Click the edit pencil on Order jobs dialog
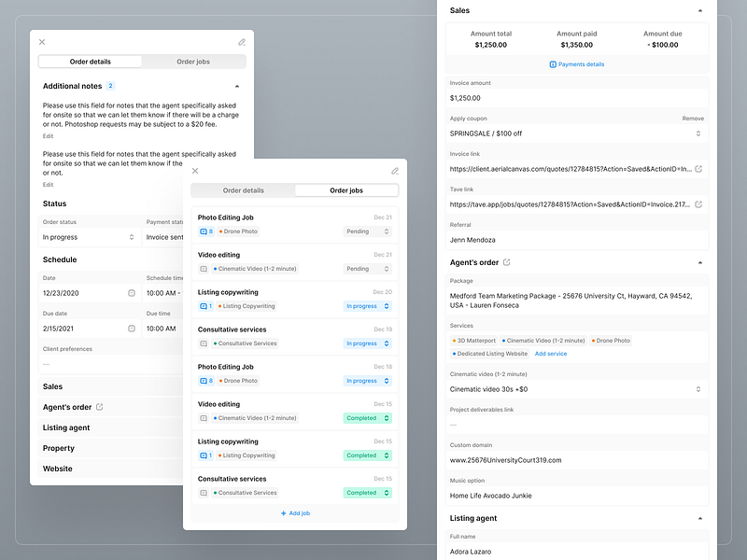The image size is (747, 560). point(394,172)
